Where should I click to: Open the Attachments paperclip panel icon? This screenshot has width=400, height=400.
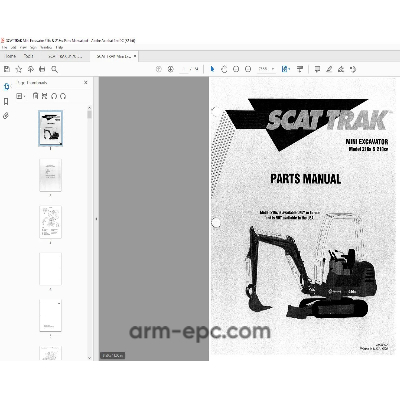[x=6, y=116]
